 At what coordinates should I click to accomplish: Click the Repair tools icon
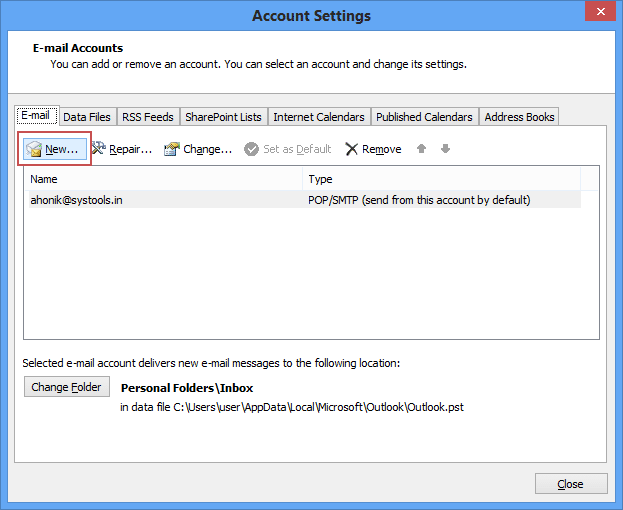click(99, 149)
